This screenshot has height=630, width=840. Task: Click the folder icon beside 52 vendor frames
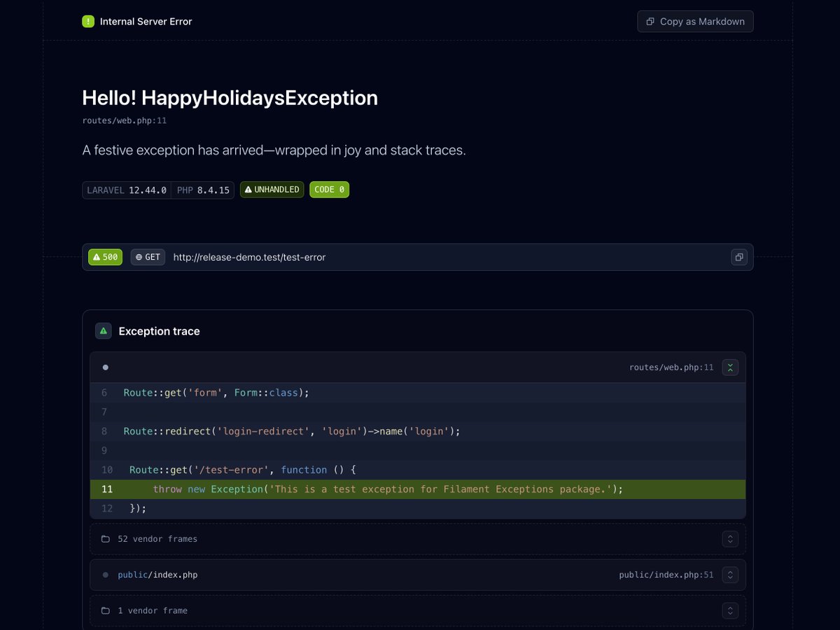[106, 539]
